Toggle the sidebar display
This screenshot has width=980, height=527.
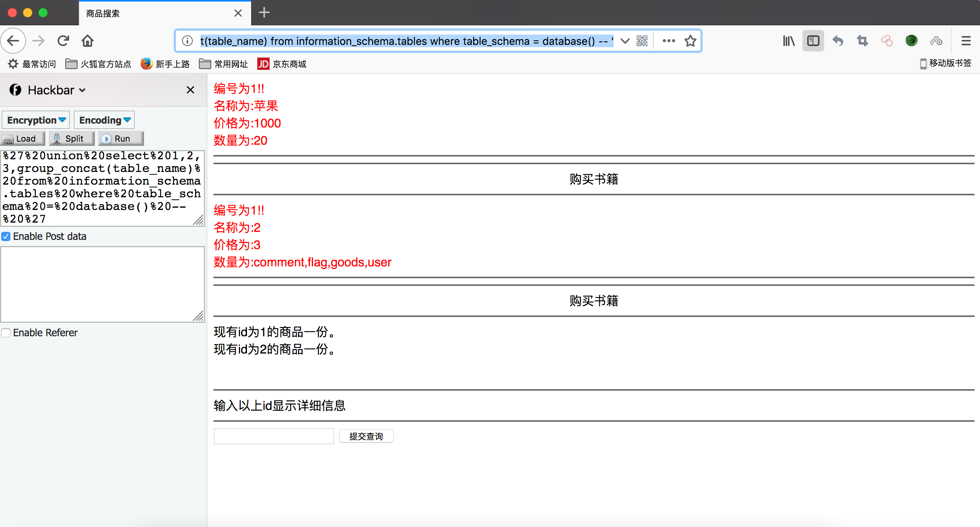pyautogui.click(x=813, y=41)
